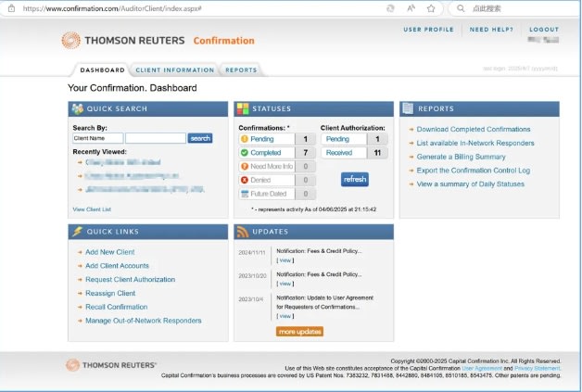This screenshot has width=582, height=392.
Task: Open the second recently viewed client
Action: [x=132, y=176]
